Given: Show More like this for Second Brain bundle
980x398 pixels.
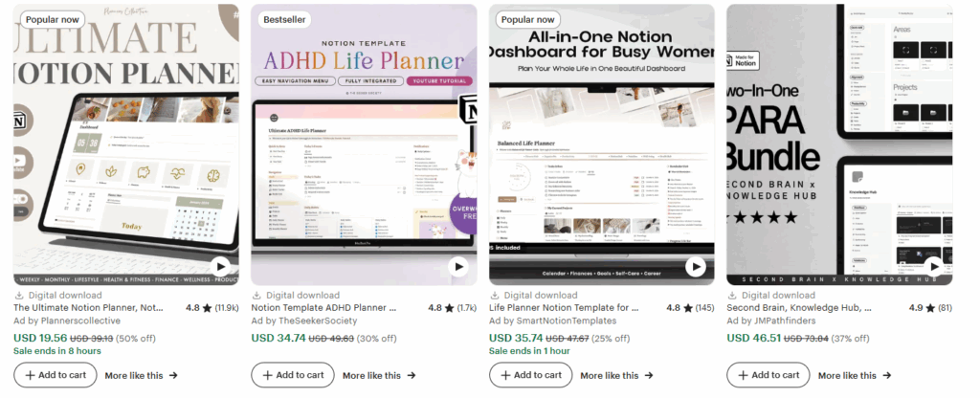Looking at the screenshot, I should pyautogui.click(x=855, y=375).
